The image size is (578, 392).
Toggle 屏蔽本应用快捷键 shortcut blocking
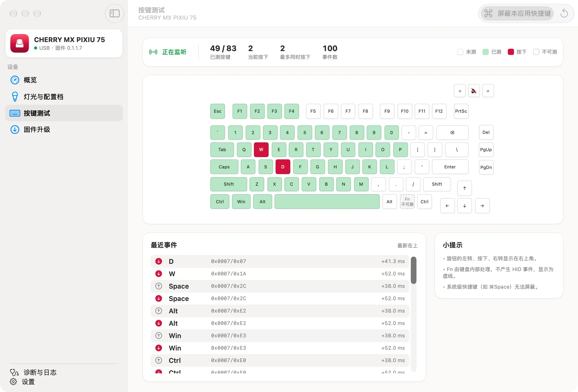coord(517,13)
